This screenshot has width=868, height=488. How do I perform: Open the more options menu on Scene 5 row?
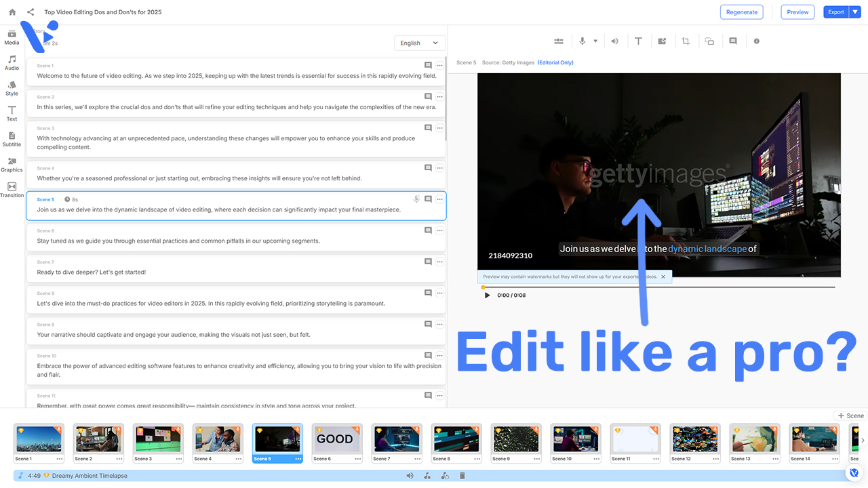coord(440,199)
